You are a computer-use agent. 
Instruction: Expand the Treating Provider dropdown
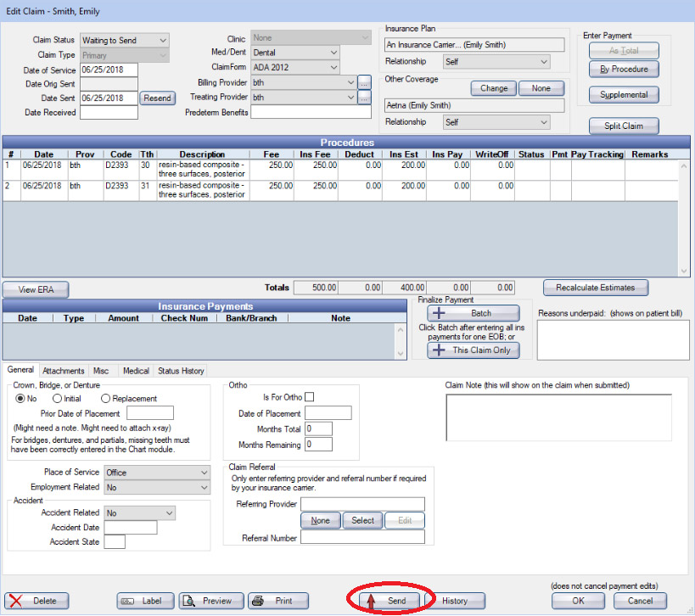pyautogui.click(x=350, y=98)
